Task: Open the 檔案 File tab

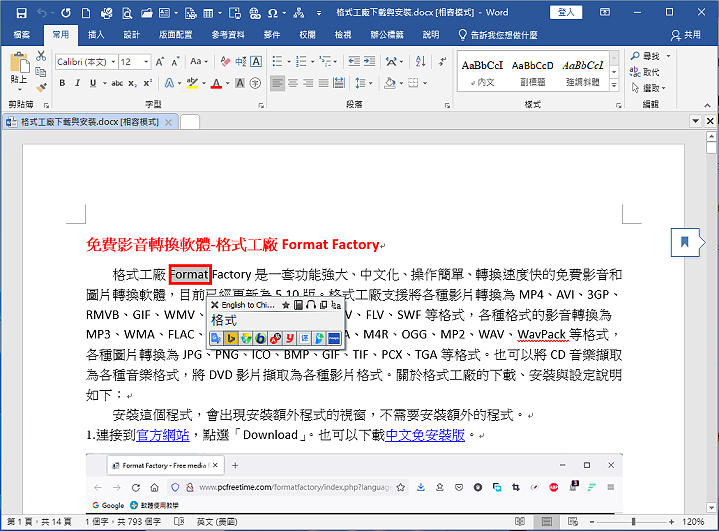Action: pyautogui.click(x=22, y=35)
